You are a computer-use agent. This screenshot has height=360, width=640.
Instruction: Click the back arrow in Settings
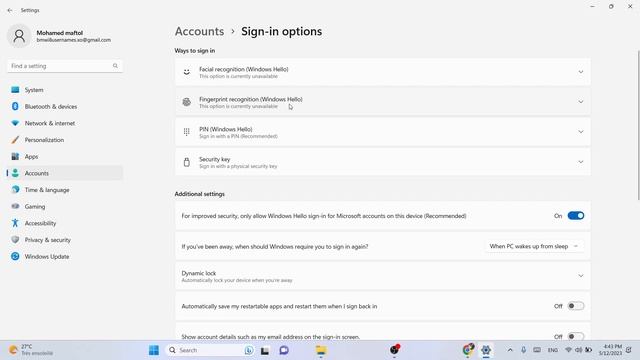click(x=10, y=10)
